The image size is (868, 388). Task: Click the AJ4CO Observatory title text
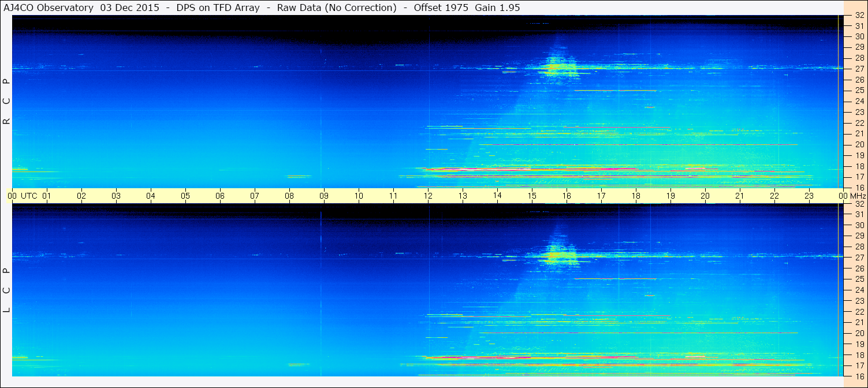click(x=50, y=8)
